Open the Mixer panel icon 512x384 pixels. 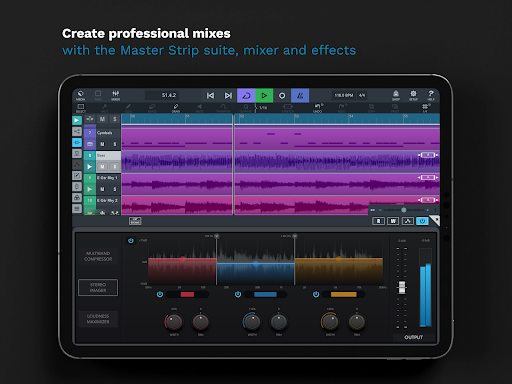(x=116, y=95)
